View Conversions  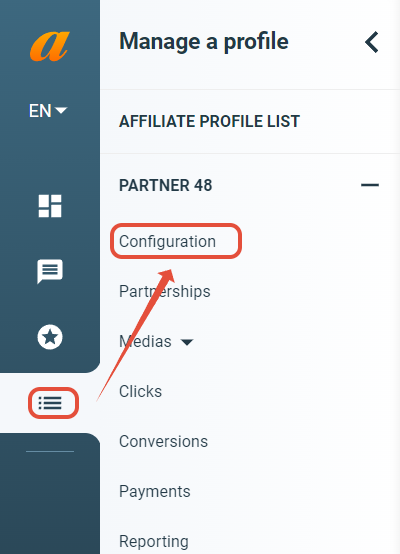163,441
